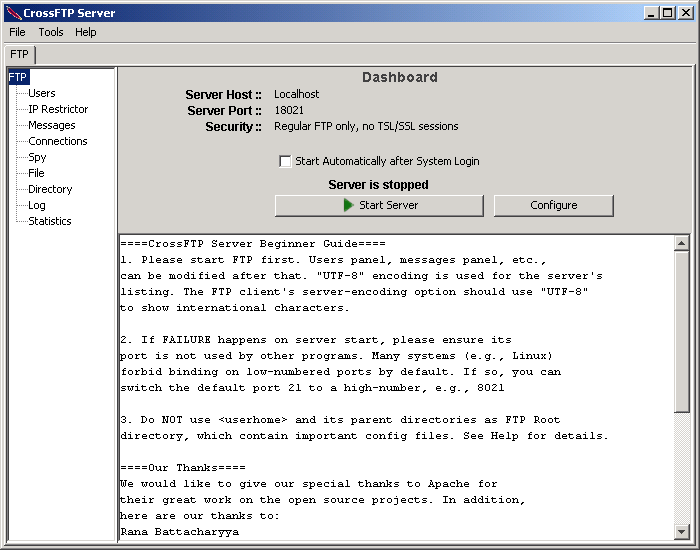Click the 'Our Thanks' heading line

pos(183,468)
